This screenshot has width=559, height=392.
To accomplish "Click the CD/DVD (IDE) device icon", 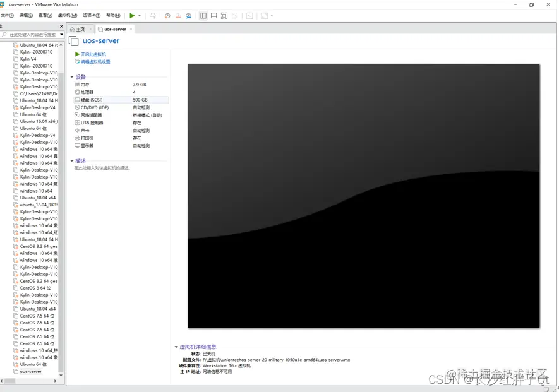I will coord(77,107).
